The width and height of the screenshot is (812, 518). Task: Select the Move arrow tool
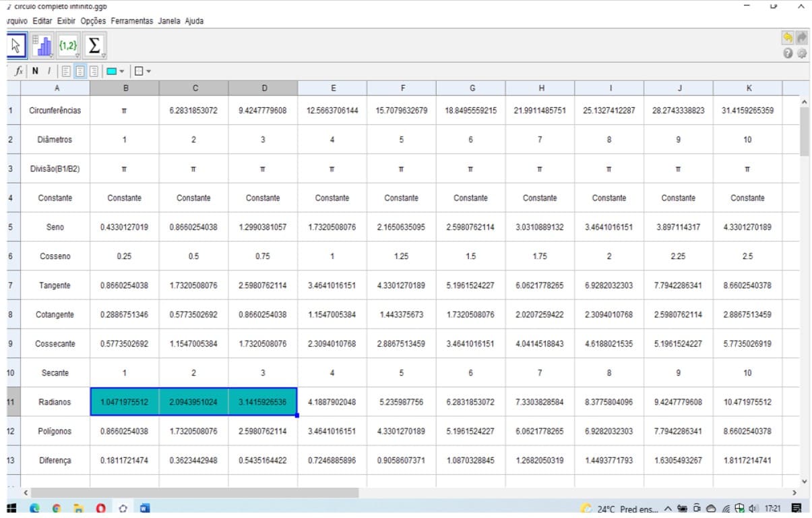click(16, 45)
